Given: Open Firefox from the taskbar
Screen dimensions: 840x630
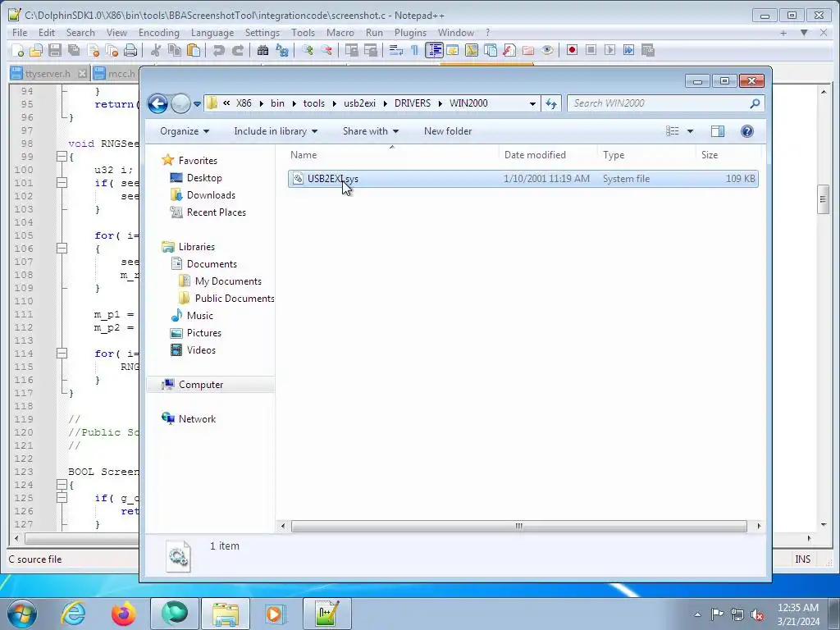Looking at the screenshot, I should click(x=124, y=614).
